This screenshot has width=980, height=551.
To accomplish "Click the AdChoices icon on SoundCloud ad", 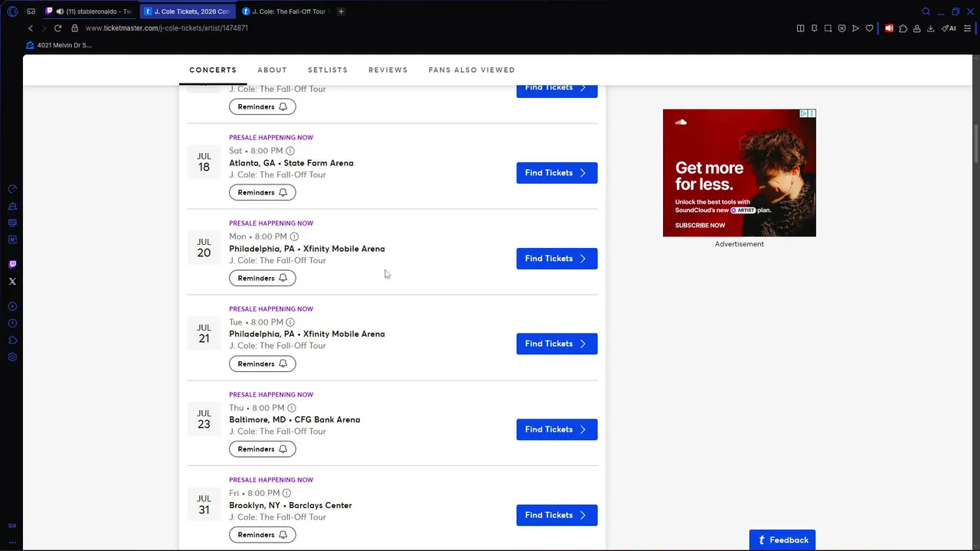I will tap(804, 113).
